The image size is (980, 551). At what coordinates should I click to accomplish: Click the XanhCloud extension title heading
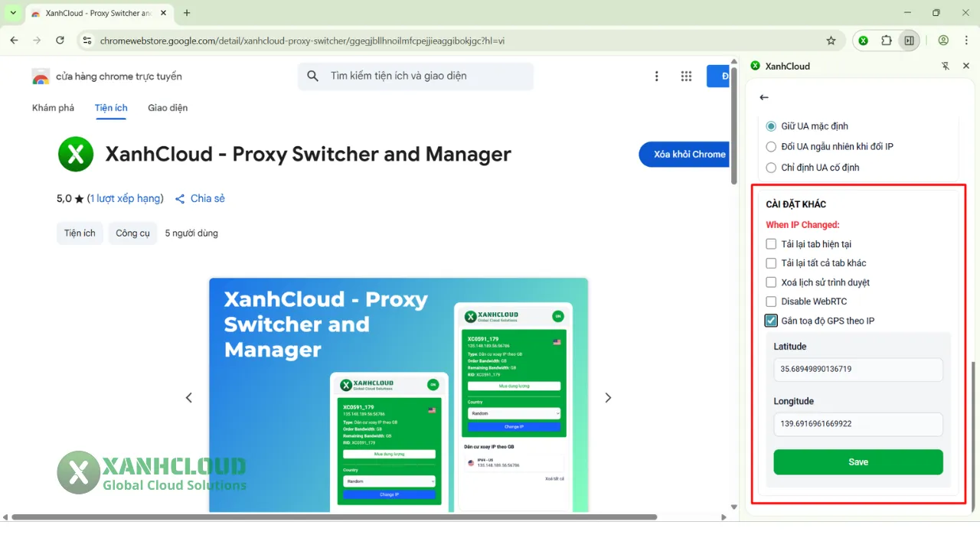coord(308,155)
